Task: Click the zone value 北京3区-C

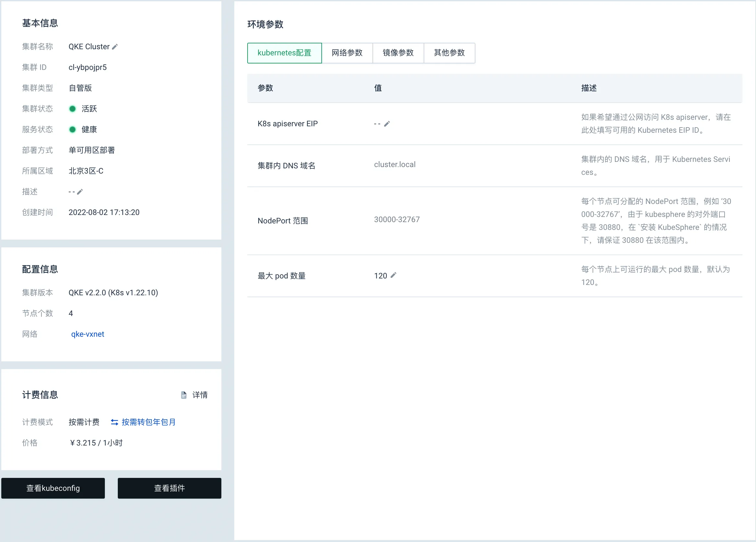Action: pos(86,171)
